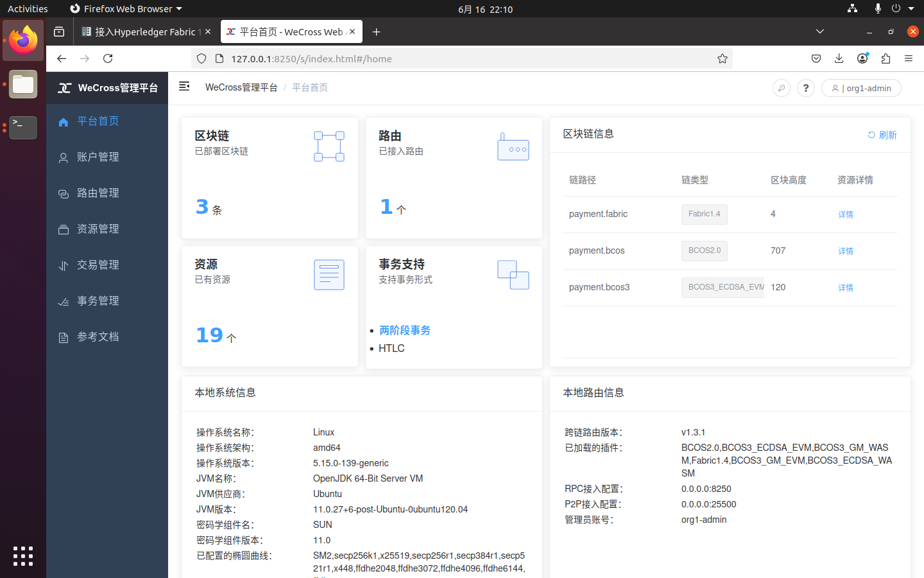Image resolution: width=924 pixels, height=578 pixels.
Task: Open 详情 for payment.bcos3
Action: click(846, 288)
